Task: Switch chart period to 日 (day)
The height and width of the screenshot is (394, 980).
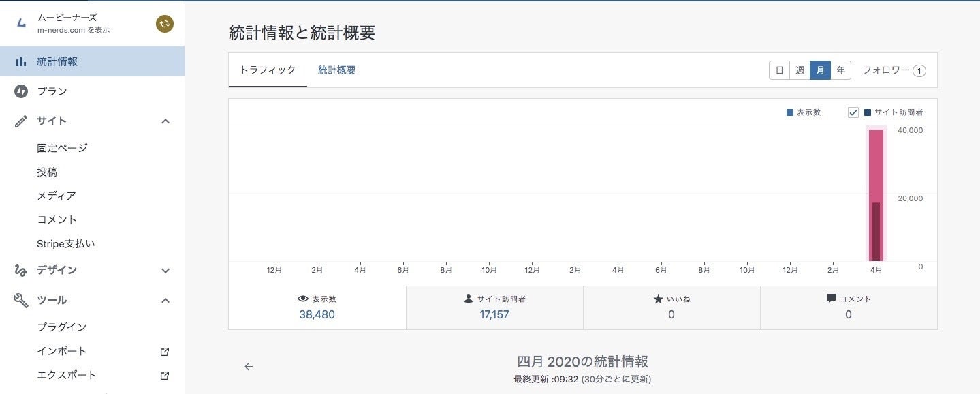Action: (779, 70)
